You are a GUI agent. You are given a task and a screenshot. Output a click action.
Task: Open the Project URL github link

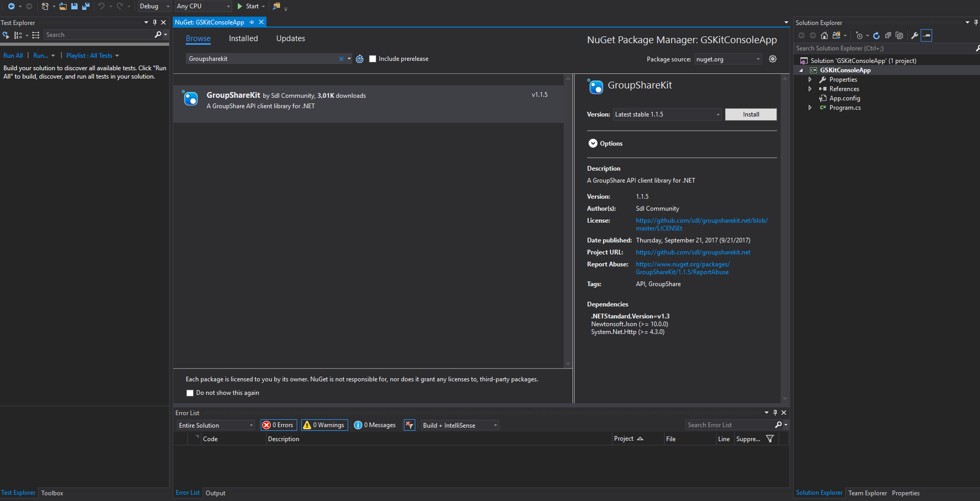(693, 252)
